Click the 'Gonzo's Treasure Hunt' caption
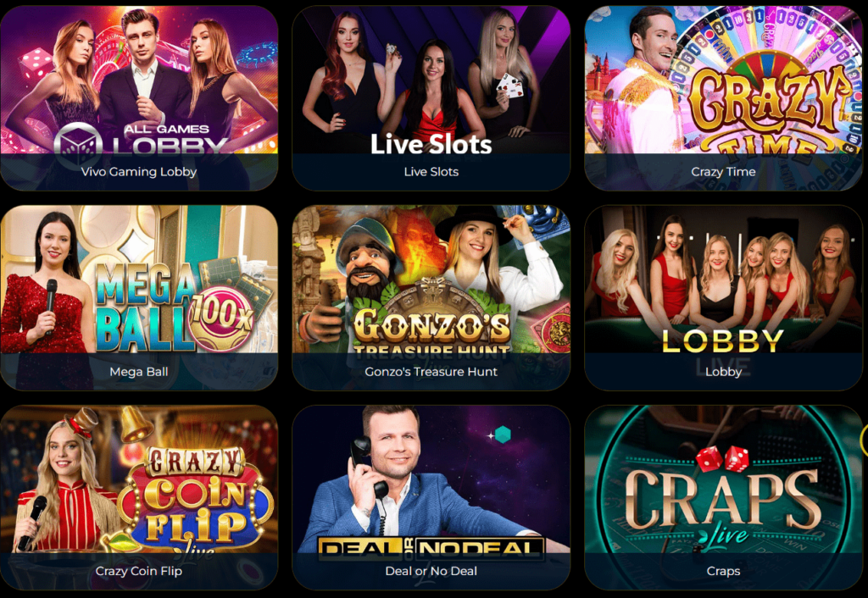Viewport: 868px width, 598px height. coord(431,372)
